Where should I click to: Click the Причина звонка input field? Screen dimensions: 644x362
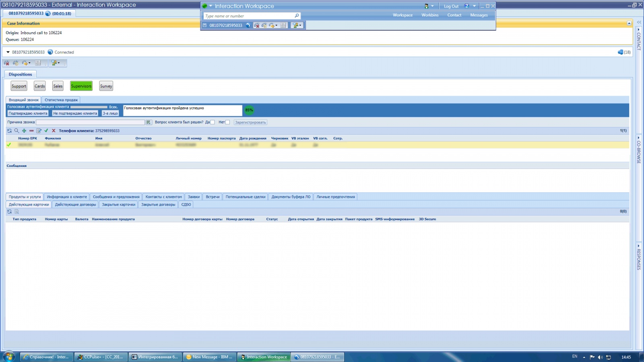(90, 122)
